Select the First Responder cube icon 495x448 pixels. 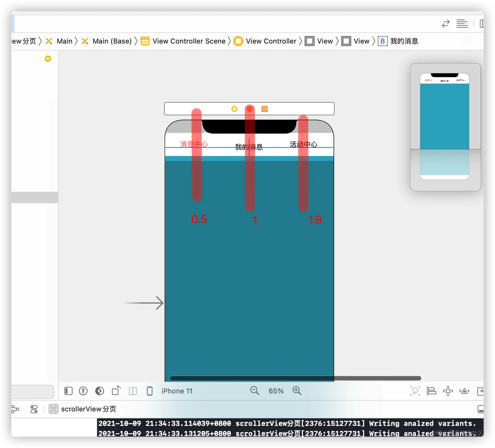coord(249,109)
